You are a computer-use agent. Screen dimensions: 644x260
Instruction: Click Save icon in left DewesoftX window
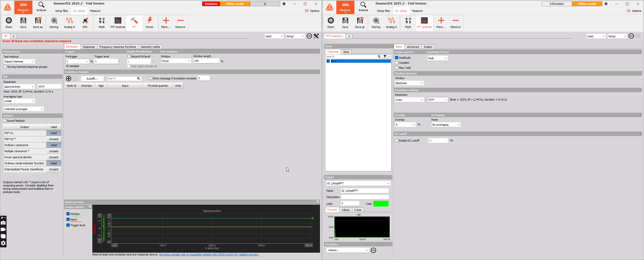(23, 23)
